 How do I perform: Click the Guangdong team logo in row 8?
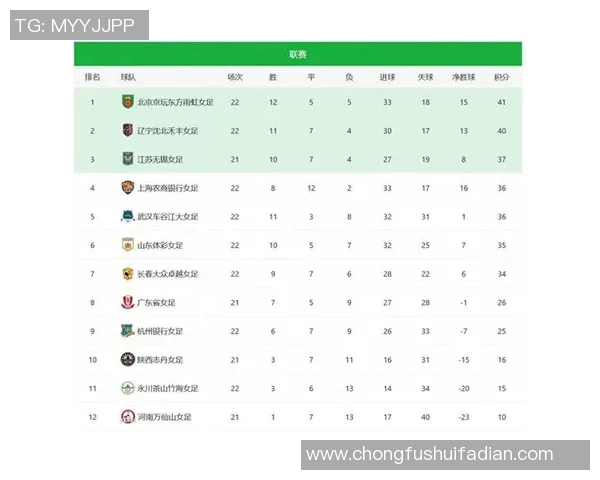point(127,302)
